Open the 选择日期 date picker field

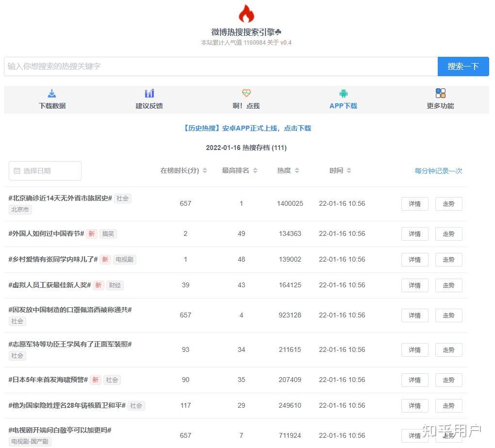coord(45,171)
